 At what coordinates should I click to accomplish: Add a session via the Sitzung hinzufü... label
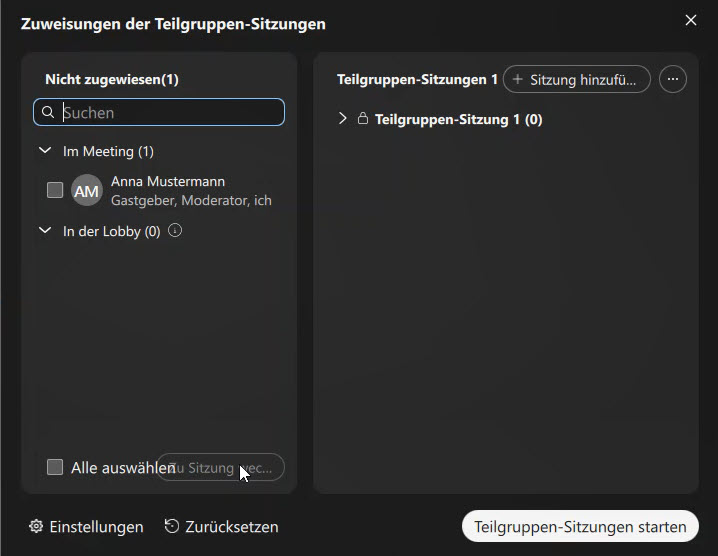[x=583, y=80]
